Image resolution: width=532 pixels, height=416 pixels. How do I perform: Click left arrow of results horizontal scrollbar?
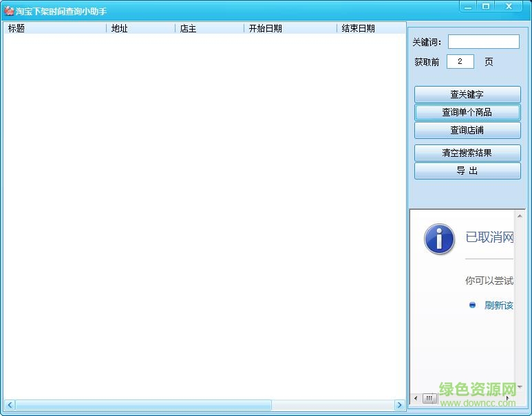(x=9, y=405)
